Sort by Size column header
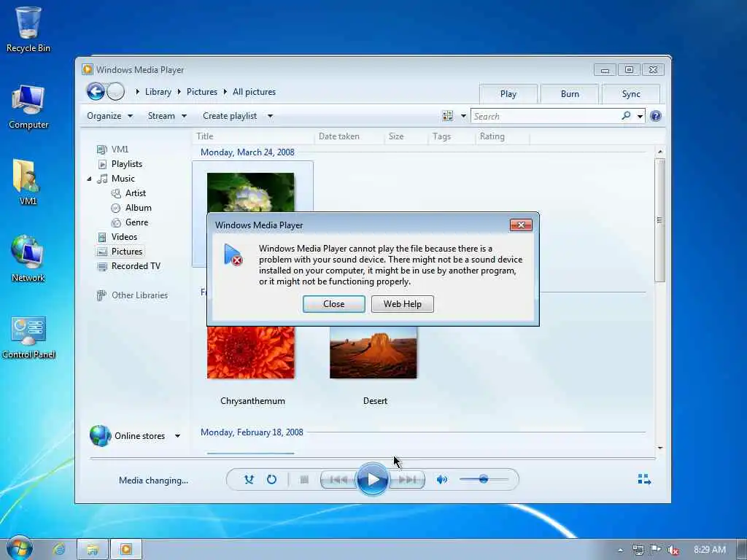The width and height of the screenshot is (747, 560). click(x=406, y=136)
